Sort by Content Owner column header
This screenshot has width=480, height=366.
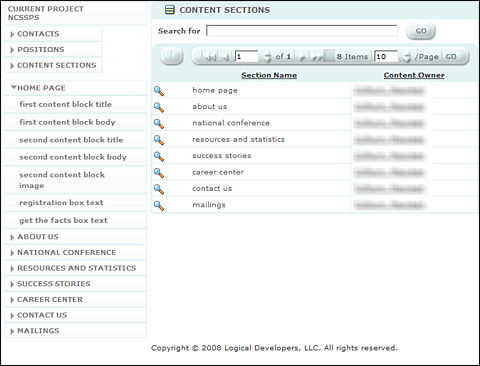[414, 75]
